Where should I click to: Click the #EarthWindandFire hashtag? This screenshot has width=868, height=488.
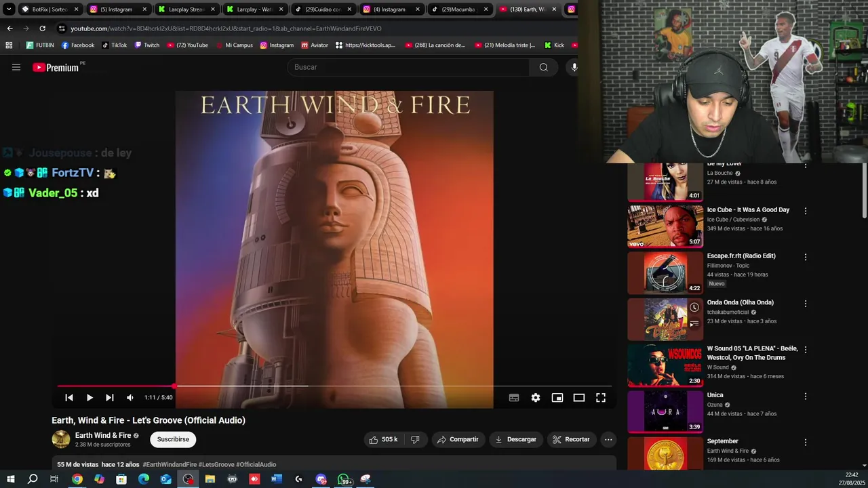pos(170,465)
